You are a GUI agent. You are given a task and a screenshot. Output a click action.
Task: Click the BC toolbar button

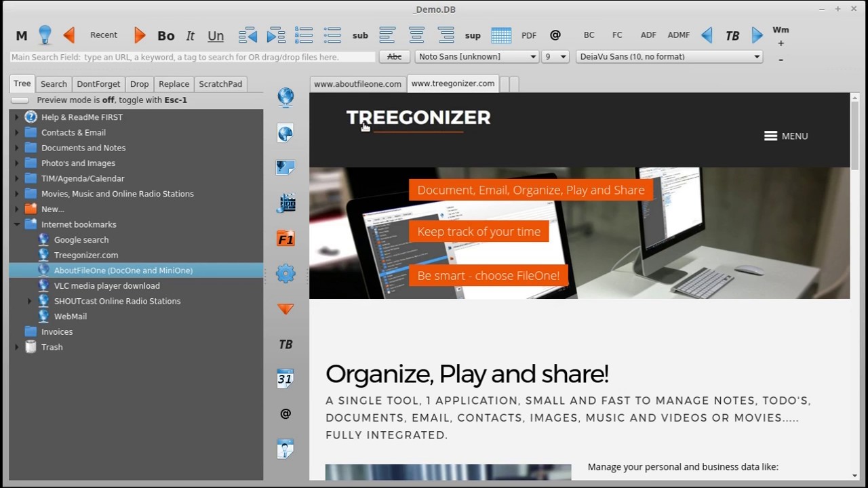(589, 35)
